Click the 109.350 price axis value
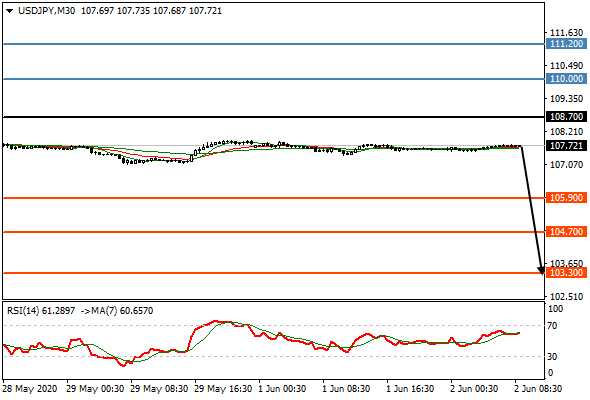 point(566,99)
